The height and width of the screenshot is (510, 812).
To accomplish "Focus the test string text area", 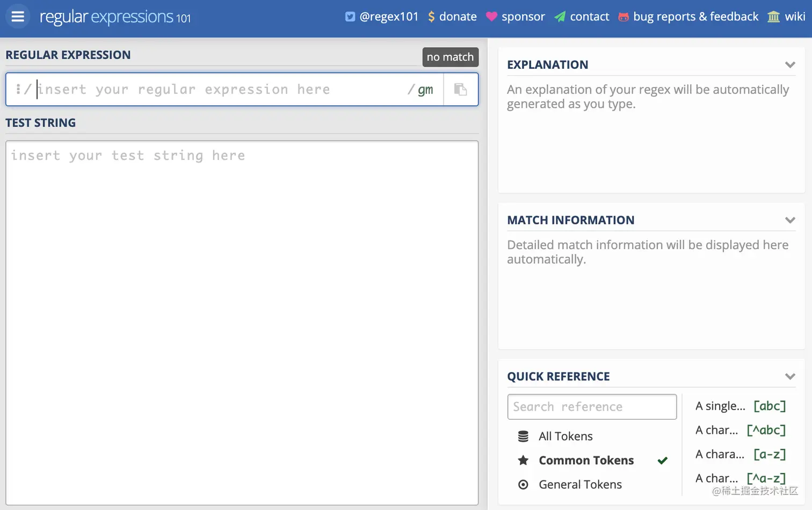I will tap(242, 323).
